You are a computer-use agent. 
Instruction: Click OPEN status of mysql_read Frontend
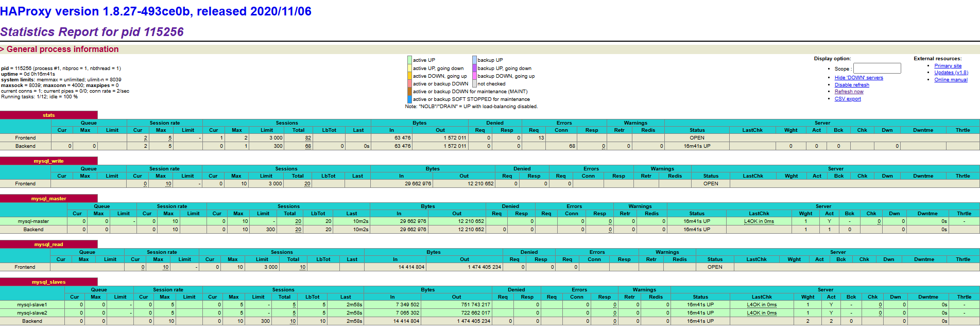point(715,267)
